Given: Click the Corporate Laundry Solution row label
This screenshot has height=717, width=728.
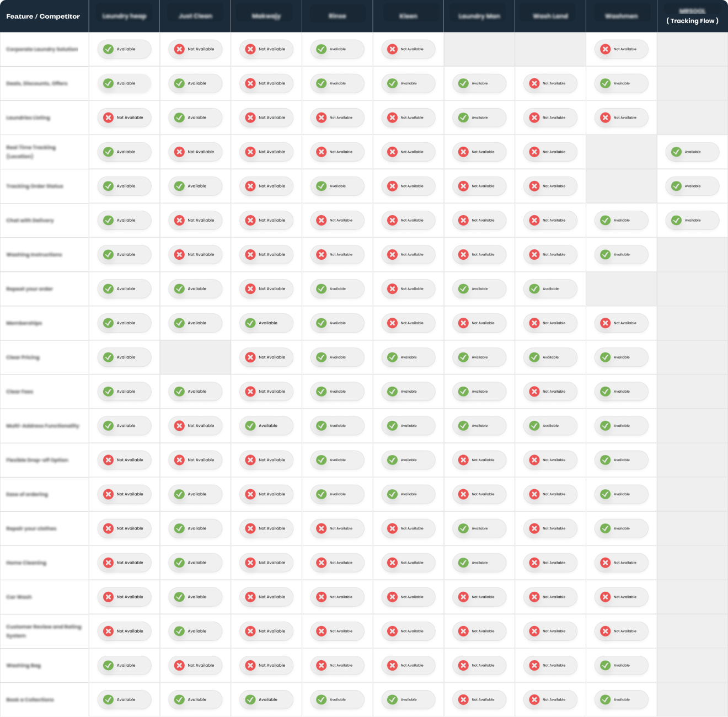Looking at the screenshot, I should coord(42,49).
